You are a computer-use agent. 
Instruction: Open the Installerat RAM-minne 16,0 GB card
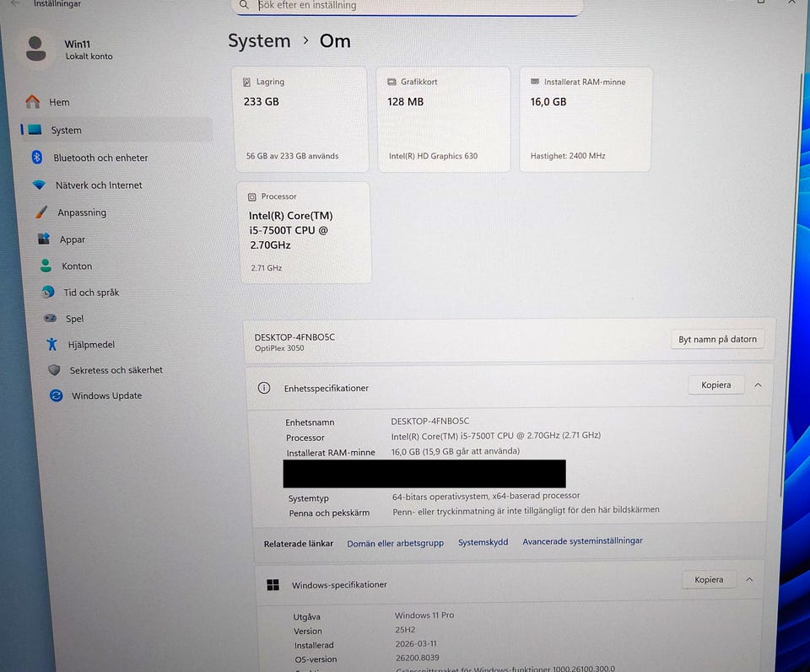[586, 119]
